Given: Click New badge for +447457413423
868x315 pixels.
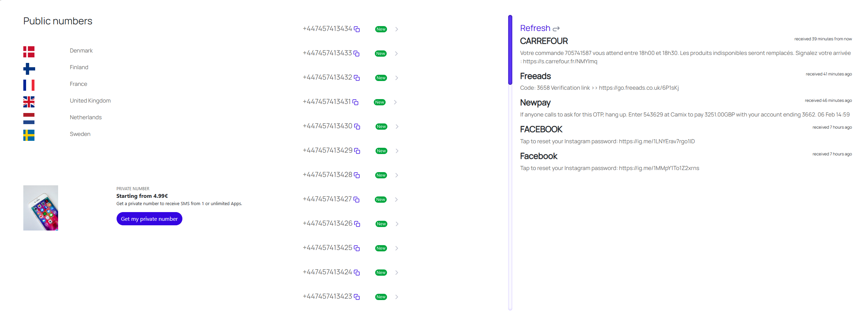Looking at the screenshot, I should 381,297.
